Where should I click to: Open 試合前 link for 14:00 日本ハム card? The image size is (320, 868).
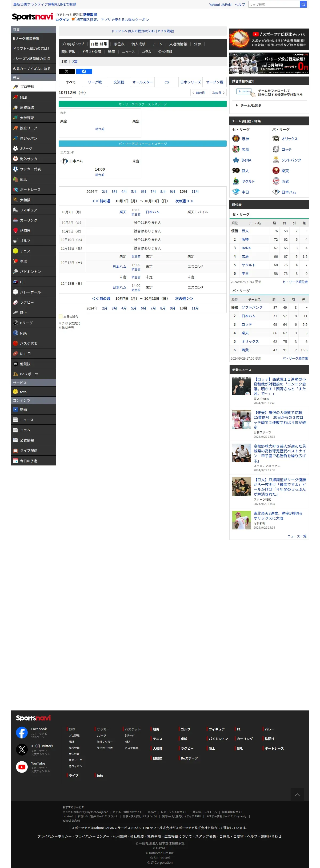coord(100,175)
